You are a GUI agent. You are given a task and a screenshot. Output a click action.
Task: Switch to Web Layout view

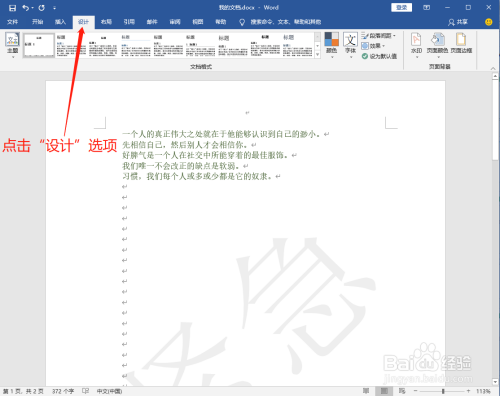[402, 391]
